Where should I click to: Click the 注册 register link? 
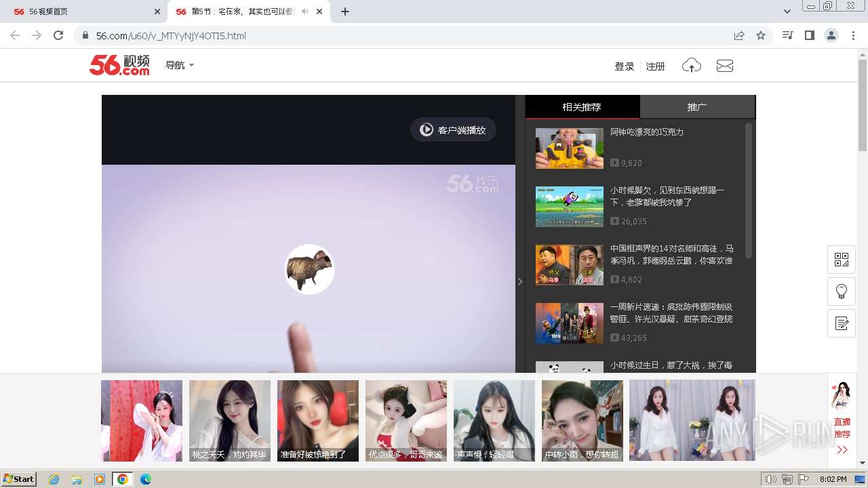tap(655, 66)
